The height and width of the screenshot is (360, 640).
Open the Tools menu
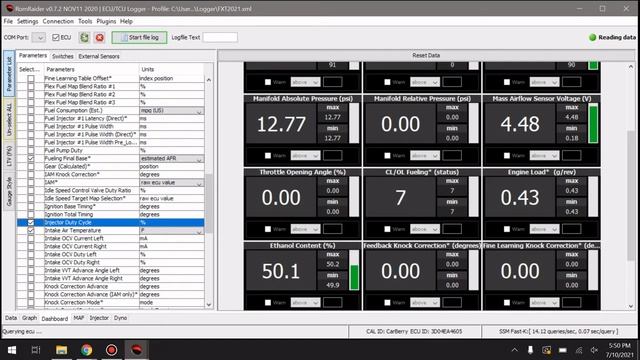coord(85,21)
